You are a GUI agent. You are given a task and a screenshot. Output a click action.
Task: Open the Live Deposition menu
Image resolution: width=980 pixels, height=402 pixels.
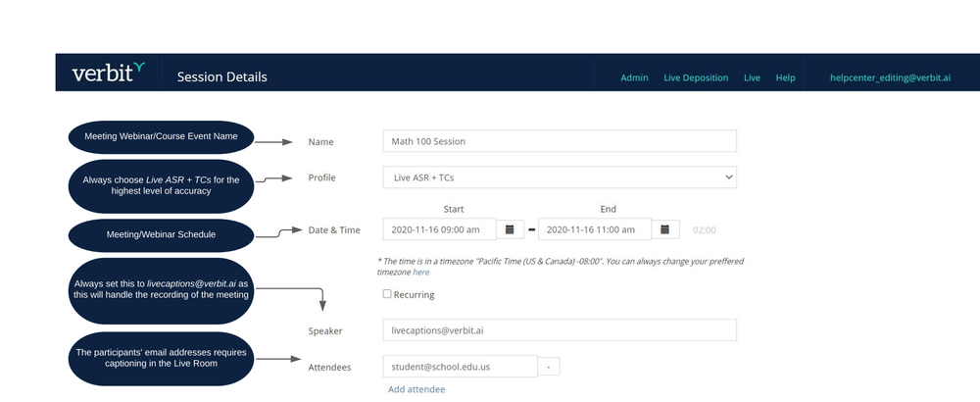(x=696, y=77)
